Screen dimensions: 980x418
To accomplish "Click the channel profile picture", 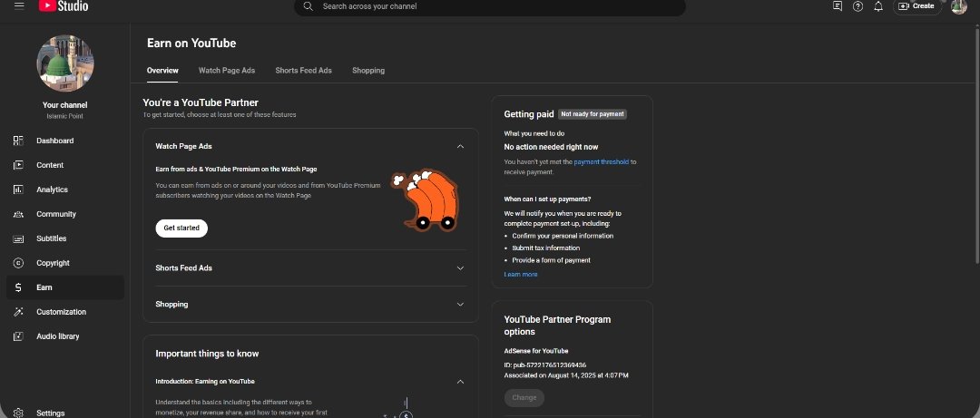I will point(65,63).
